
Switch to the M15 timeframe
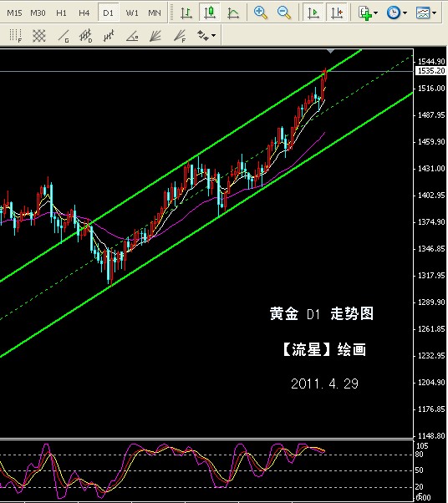click(x=14, y=13)
